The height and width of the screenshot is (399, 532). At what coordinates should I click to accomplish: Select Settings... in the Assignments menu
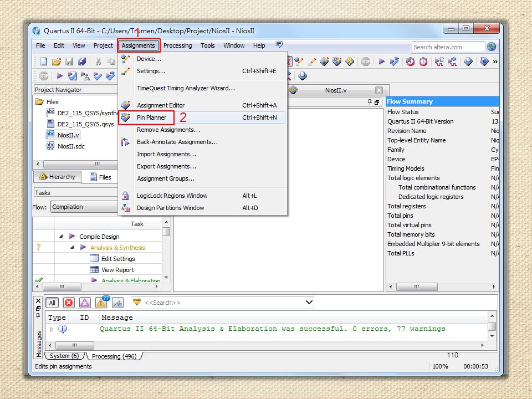tap(202, 71)
